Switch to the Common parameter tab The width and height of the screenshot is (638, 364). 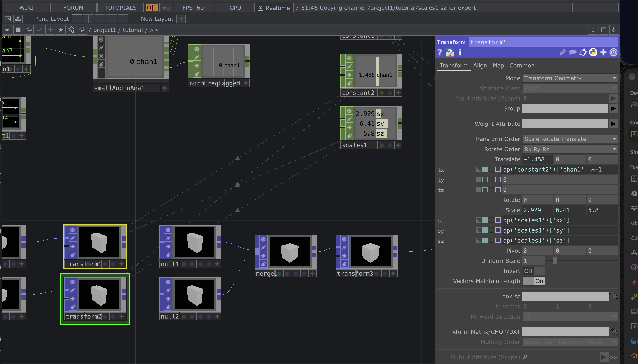pyautogui.click(x=522, y=66)
